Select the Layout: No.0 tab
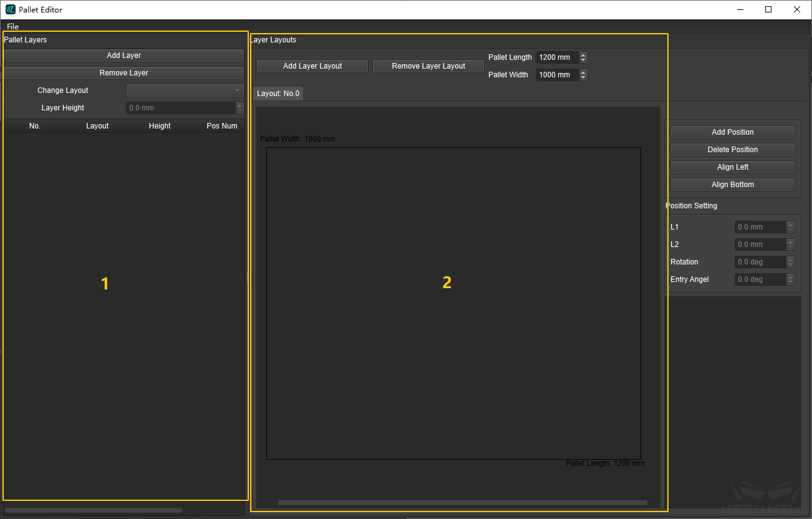Image resolution: width=812 pixels, height=519 pixels. tap(278, 94)
